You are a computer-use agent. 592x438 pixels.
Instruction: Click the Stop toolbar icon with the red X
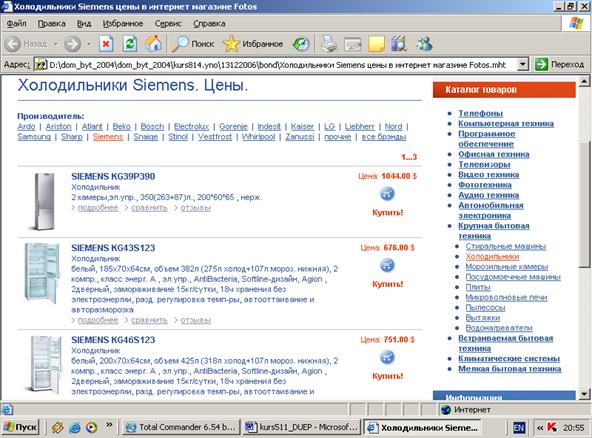click(106, 44)
